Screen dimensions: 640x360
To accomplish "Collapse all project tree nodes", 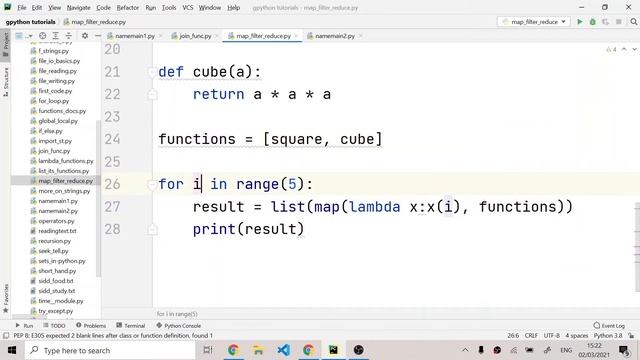I will 69,36.
